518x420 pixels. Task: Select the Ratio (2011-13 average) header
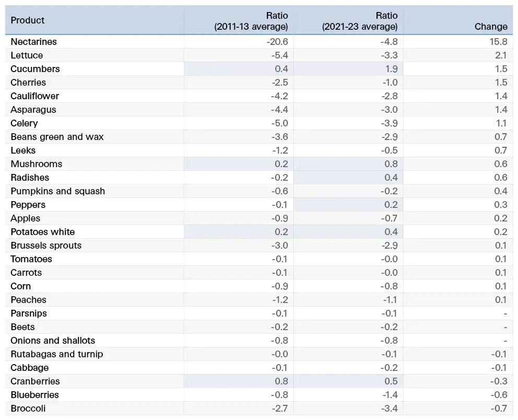click(251, 21)
